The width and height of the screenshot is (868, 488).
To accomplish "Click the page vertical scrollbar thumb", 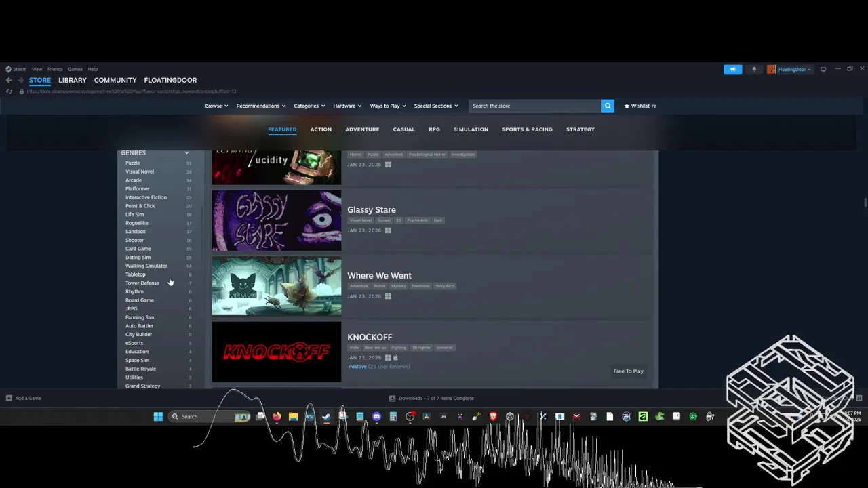I will pyautogui.click(x=865, y=203).
